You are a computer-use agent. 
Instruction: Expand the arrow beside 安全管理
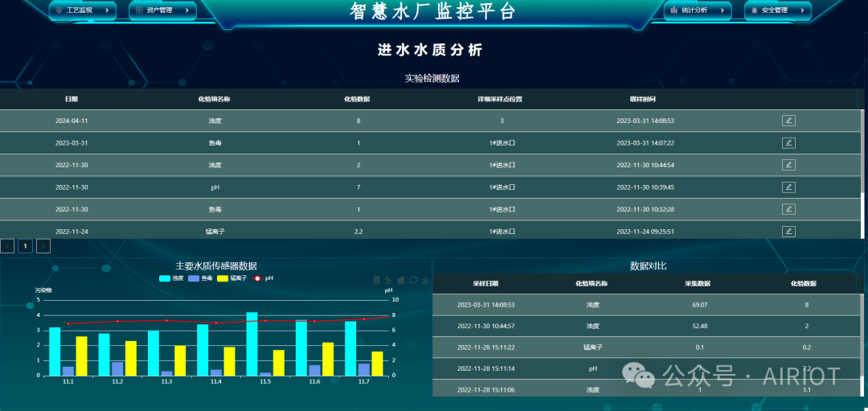coord(802,10)
